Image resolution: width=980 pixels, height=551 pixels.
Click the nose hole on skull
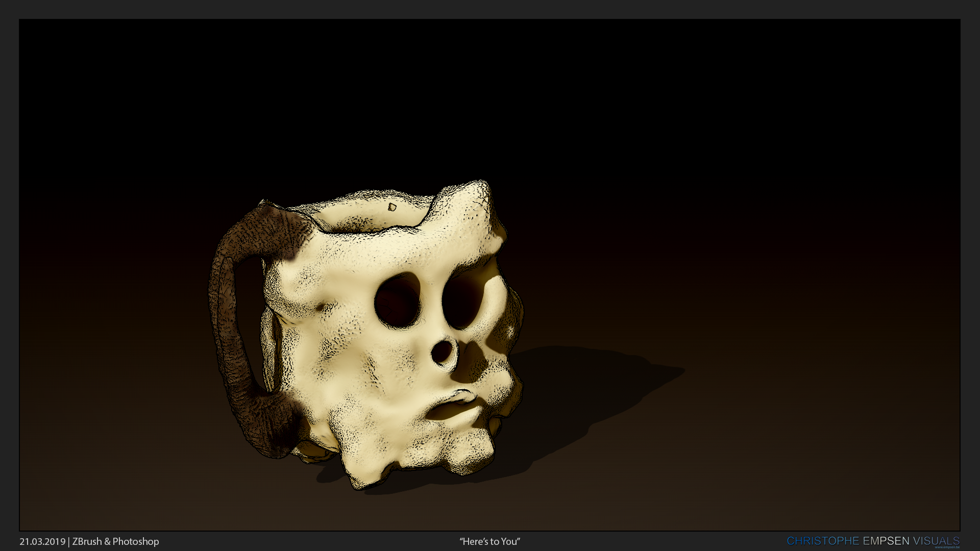pyautogui.click(x=443, y=353)
